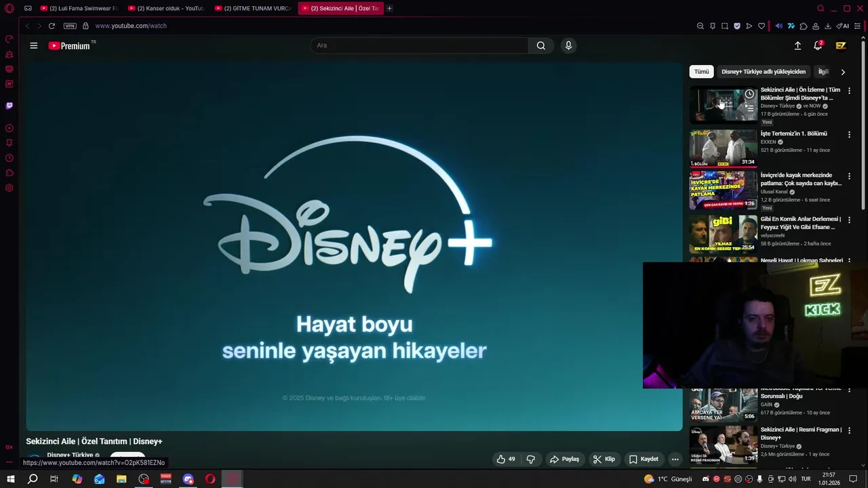
Task: Open the YouTube hamburger guide menu
Action: click(34, 45)
